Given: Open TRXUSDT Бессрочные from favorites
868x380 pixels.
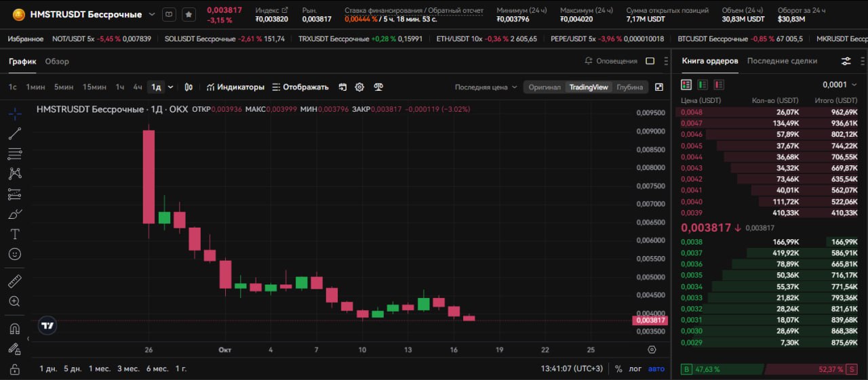Looking at the screenshot, I should pos(360,39).
